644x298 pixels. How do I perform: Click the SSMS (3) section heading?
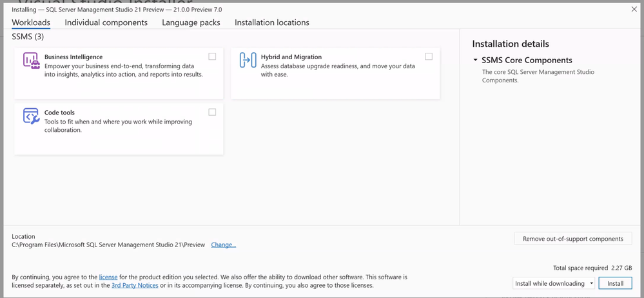(28, 37)
